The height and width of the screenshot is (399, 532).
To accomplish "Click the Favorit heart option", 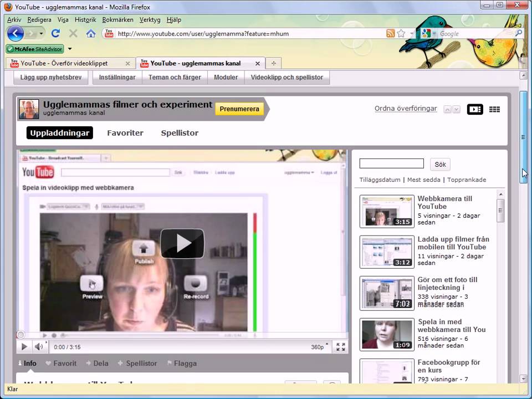I will click(x=61, y=364).
